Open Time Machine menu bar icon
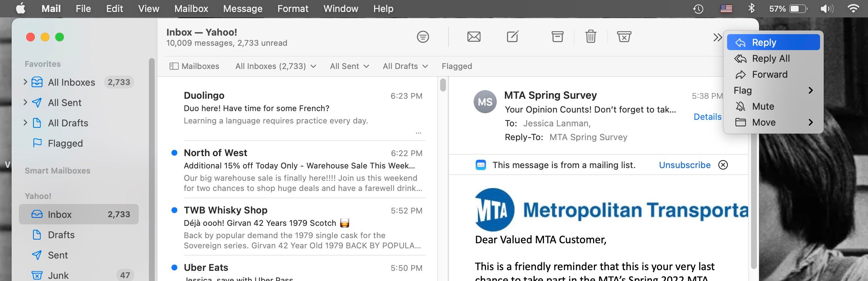 698,9
